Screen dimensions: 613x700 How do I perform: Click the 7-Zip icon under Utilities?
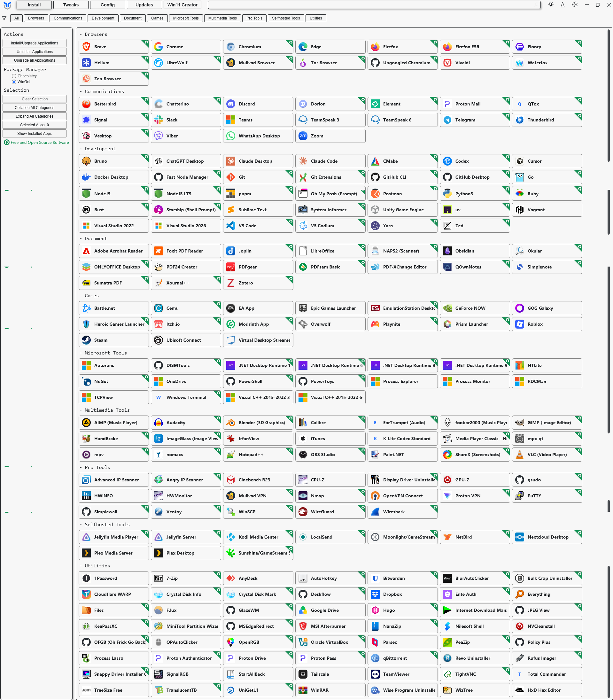click(159, 579)
